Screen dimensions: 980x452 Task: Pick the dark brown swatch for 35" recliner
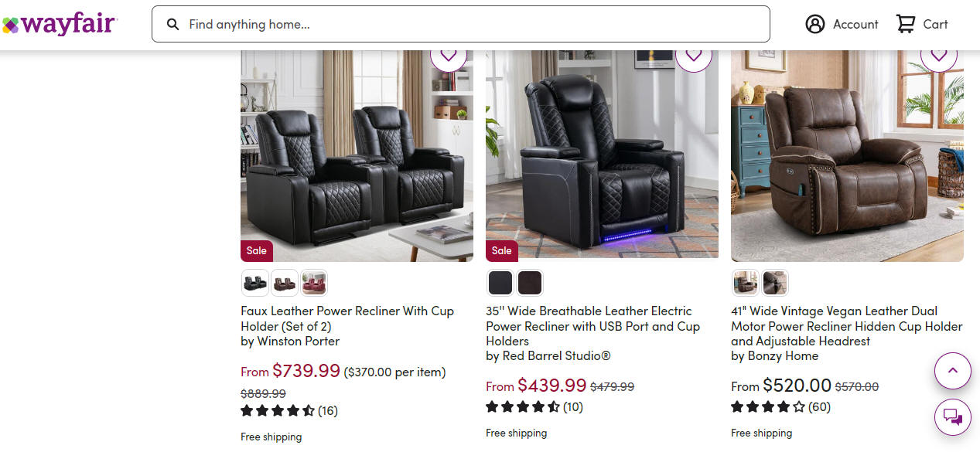530,283
